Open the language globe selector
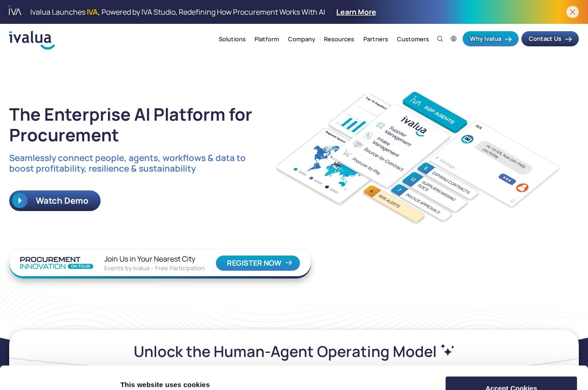Viewport: 588px width, 390px height. point(454,39)
